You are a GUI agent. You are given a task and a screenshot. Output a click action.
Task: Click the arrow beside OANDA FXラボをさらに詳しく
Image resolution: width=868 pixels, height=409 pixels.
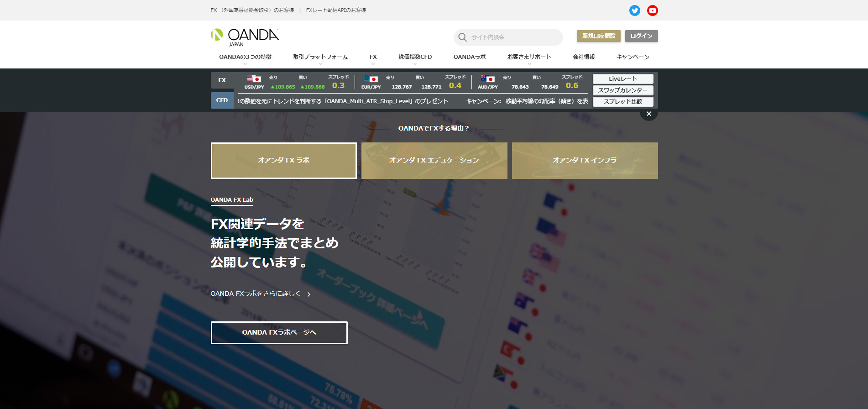click(309, 294)
